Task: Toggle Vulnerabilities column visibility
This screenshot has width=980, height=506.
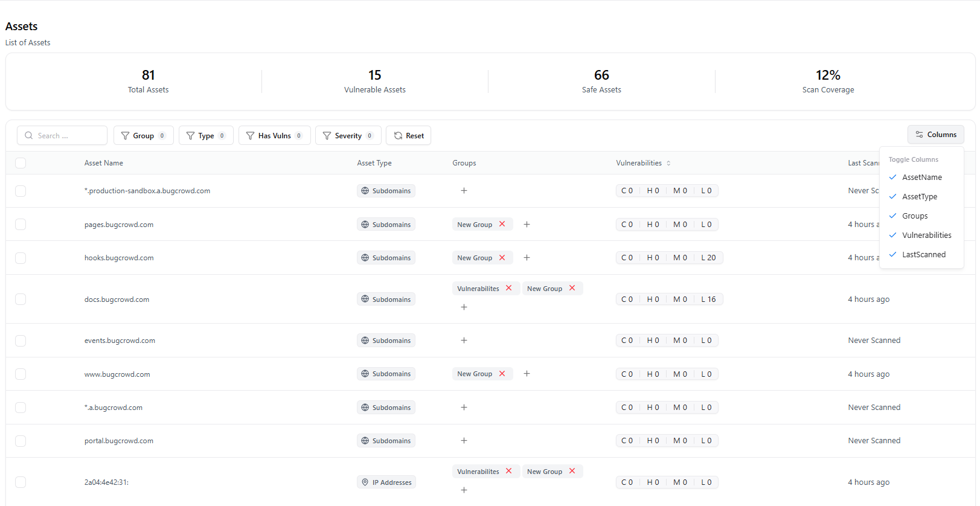Action: click(921, 235)
